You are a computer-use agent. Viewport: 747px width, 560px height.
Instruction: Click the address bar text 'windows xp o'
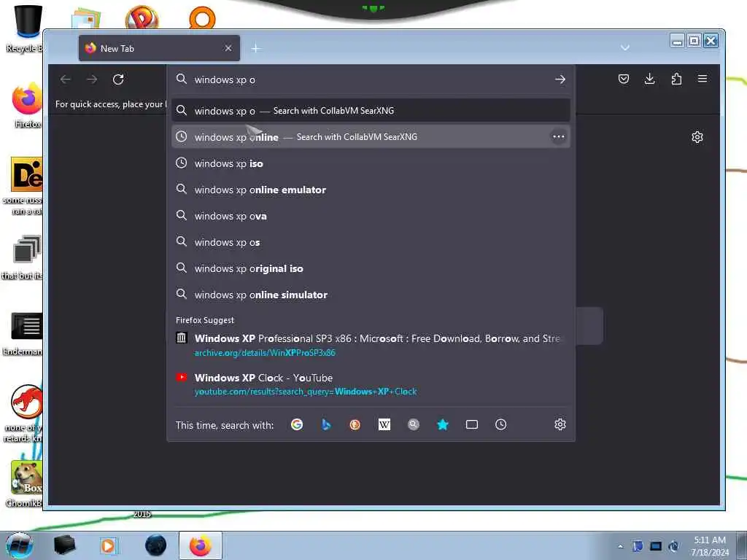tap(225, 79)
